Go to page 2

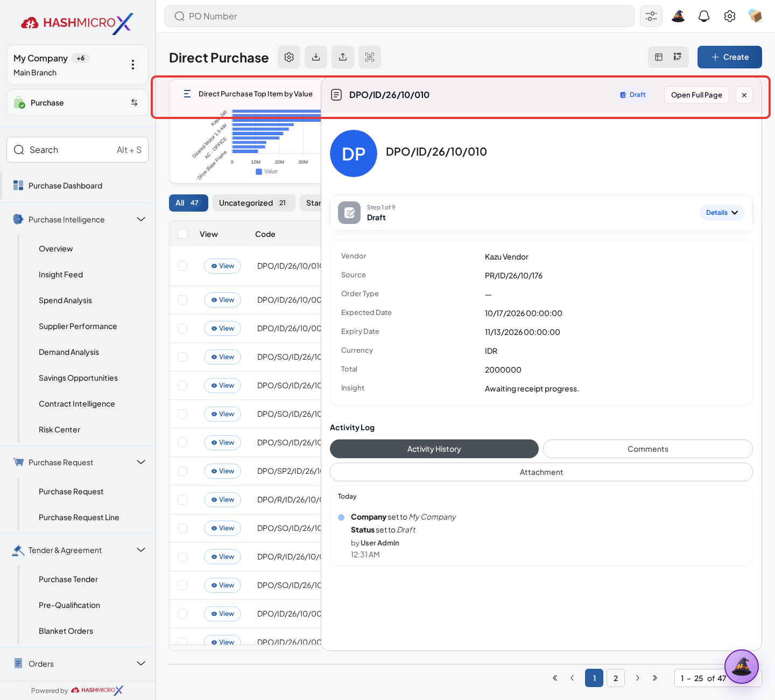(x=616, y=678)
